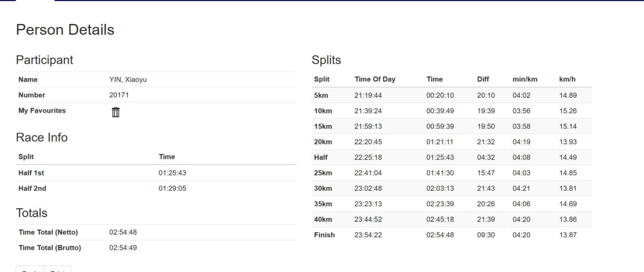This screenshot has height=272, width=644.
Task: Select the Finish split row label
Action: tap(324, 235)
